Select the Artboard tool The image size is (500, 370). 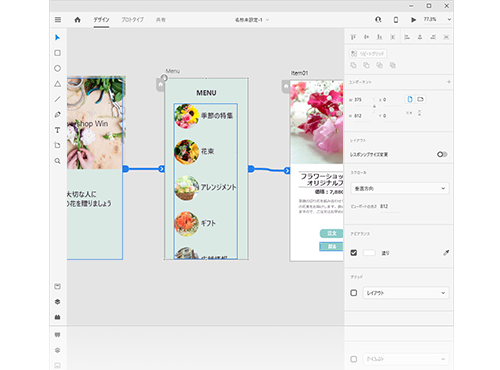57,145
